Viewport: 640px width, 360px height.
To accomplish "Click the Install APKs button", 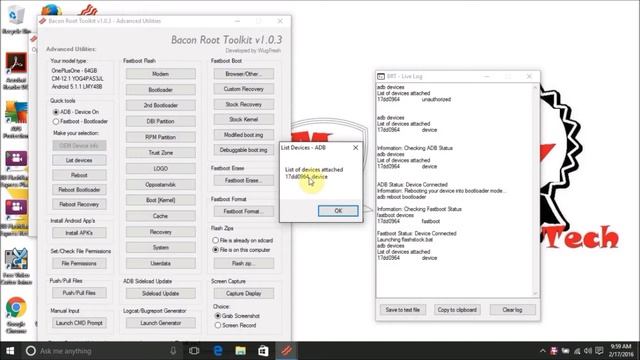I will point(79,233).
